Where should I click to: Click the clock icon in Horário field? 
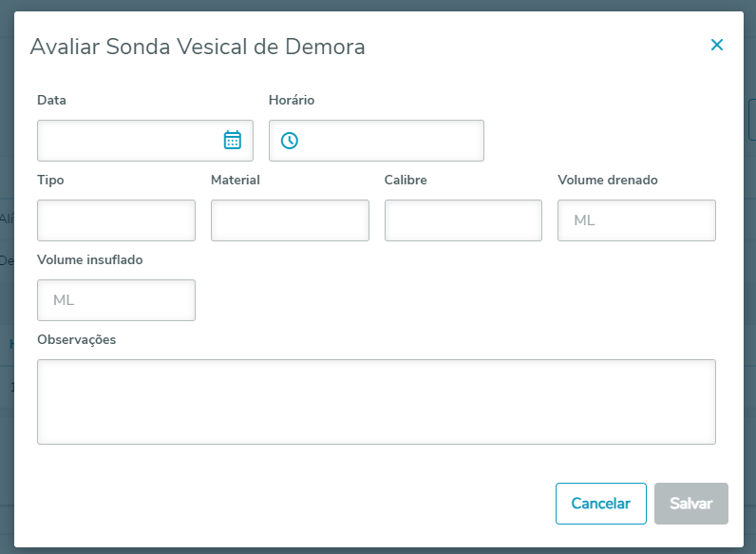290,141
